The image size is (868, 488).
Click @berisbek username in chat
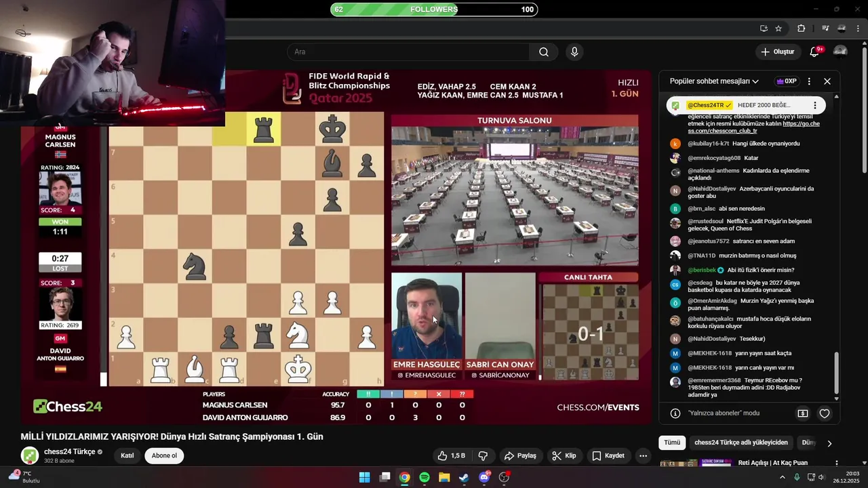(x=703, y=270)
